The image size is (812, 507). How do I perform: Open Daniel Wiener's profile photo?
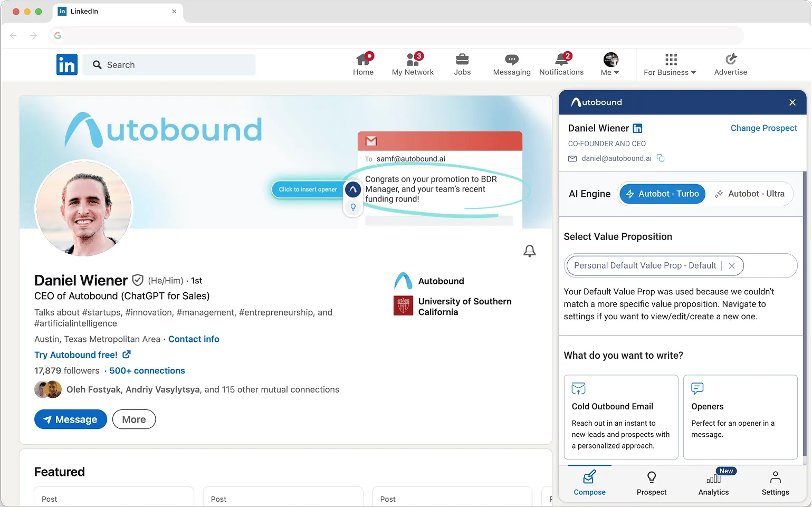[84, 208]
